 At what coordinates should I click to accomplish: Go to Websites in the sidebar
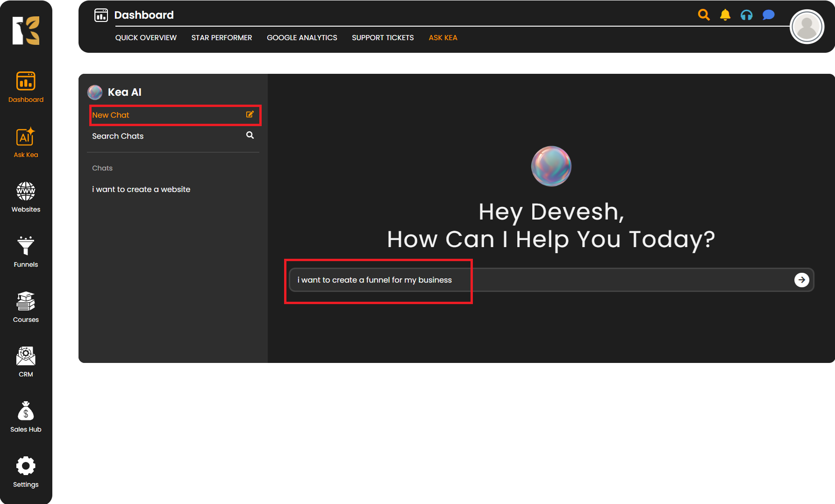pos(26,197)
